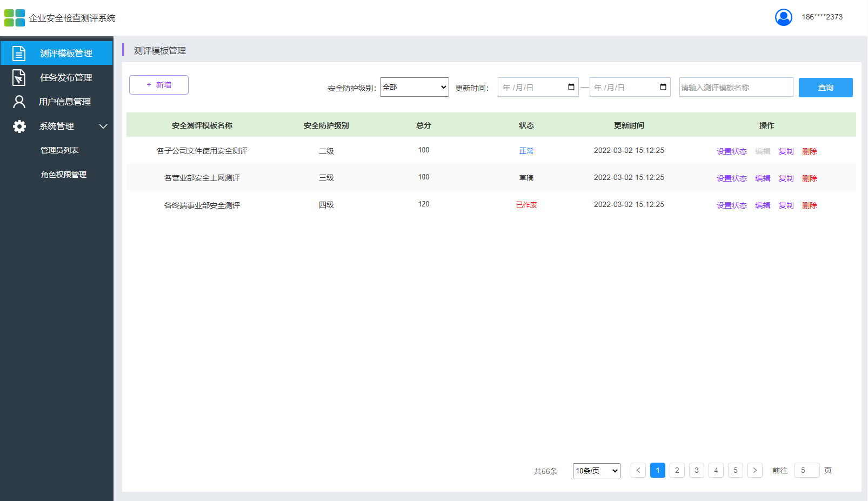This screenshot has width=868, height=501.
Task: Click 设置状态 for 各营业部安全上网测评
Action: tap(732, 178)
